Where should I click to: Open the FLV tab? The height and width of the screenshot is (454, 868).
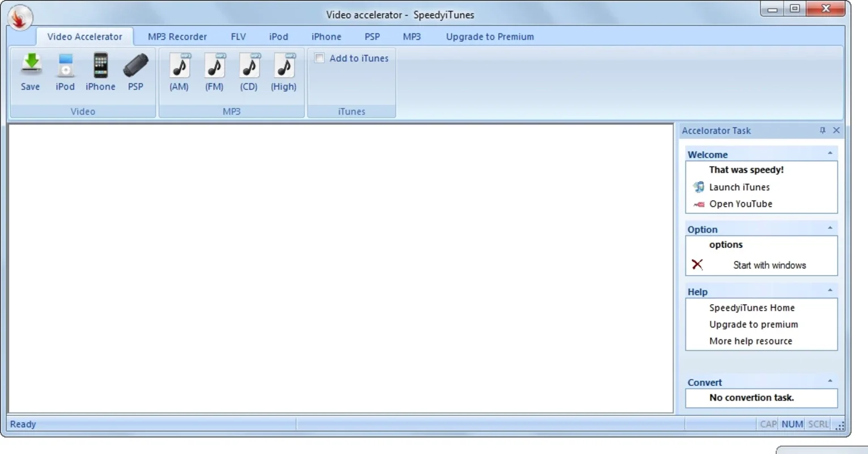click(238, 36)
